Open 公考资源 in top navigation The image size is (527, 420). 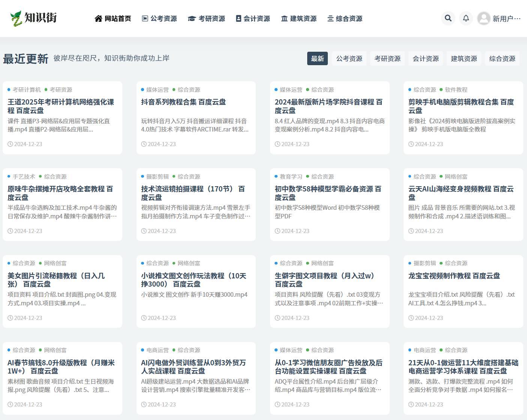click(159, 18)
